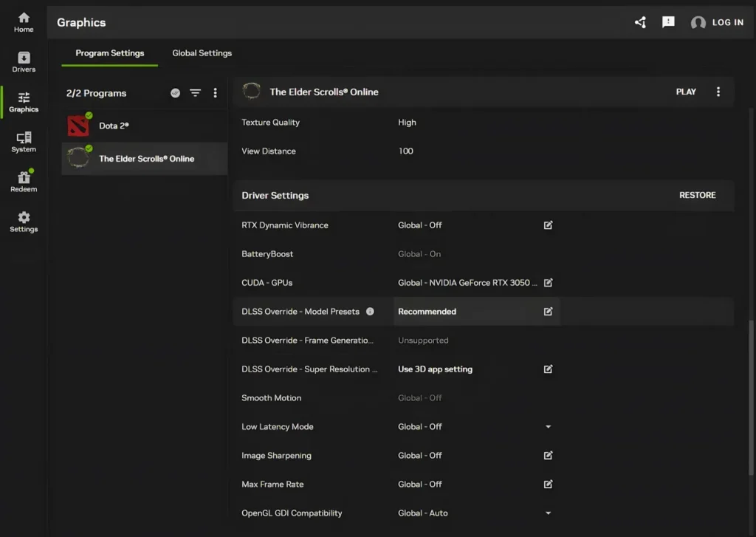Open the programs list overflow menu
The height and width of the screenshot is (537, 756).
pyautogui.click(x=216, y=93)
